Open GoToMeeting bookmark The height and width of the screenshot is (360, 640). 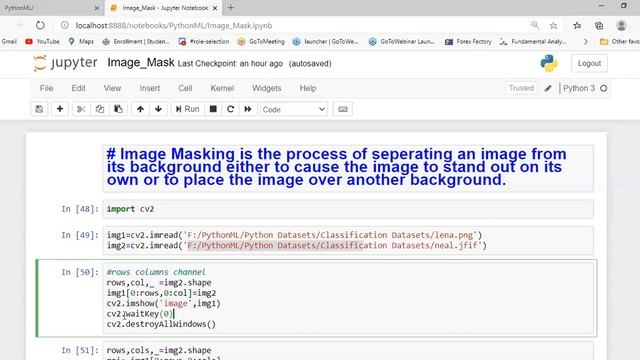coord(261,42)
